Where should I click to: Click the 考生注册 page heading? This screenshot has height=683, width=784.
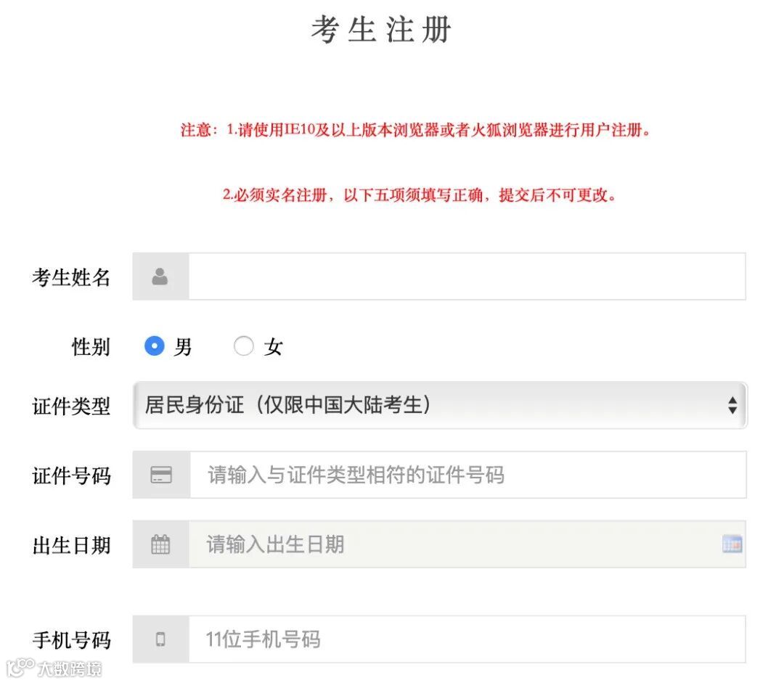[x=382, y=30]
